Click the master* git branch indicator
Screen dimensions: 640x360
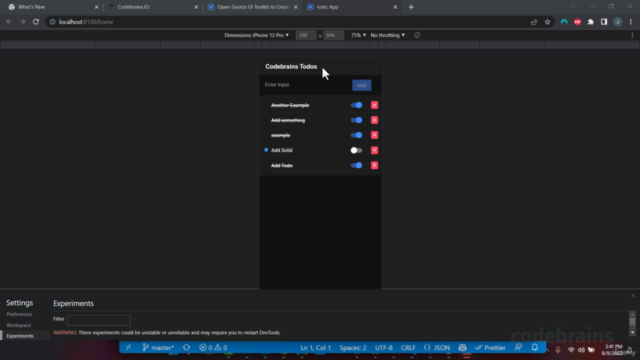(x=158, y=348)
